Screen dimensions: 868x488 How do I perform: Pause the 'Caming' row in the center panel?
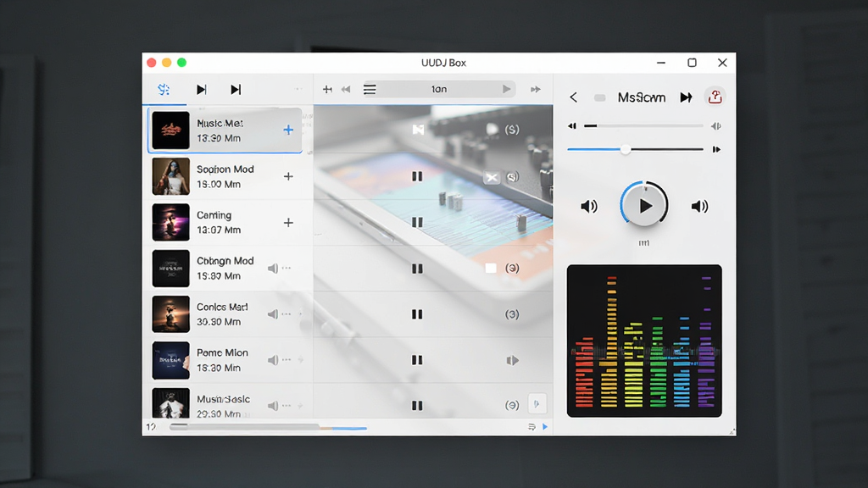tap(417, 223)
